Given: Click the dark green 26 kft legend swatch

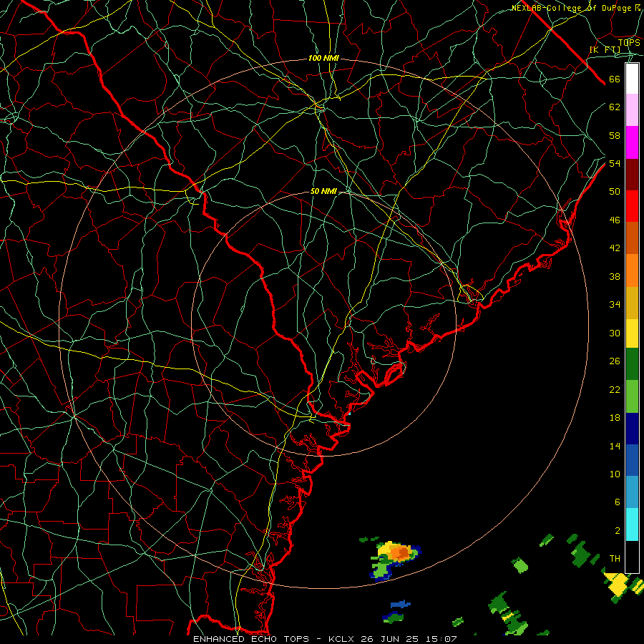Looking at the screenshot, I should pos(632,364).
